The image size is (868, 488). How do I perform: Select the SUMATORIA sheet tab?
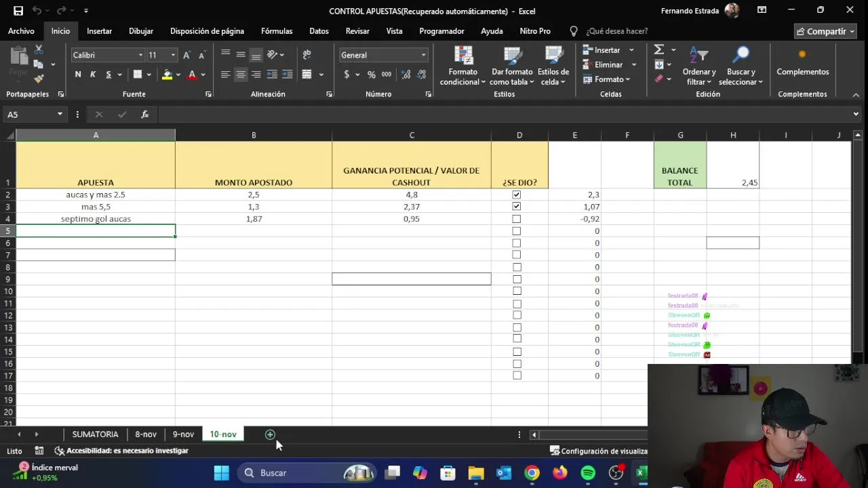coord(95,434)
